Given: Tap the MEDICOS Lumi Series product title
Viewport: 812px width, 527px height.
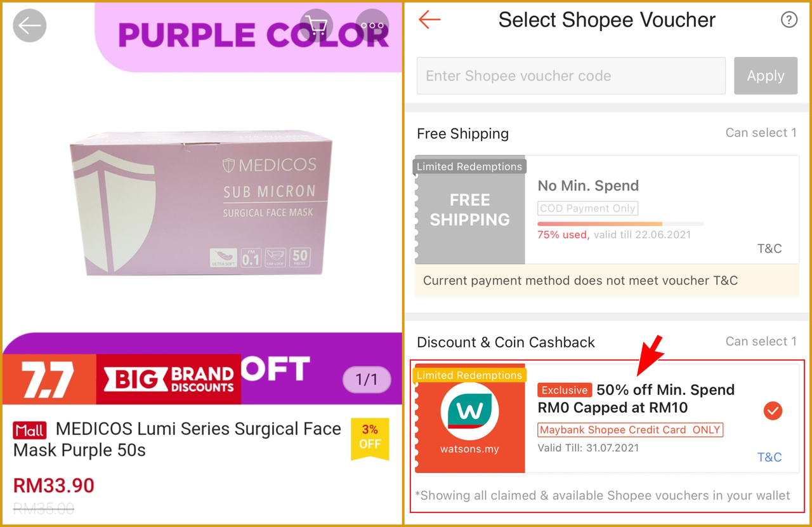Looking at the screenshot, I should (x=177, y=439).
